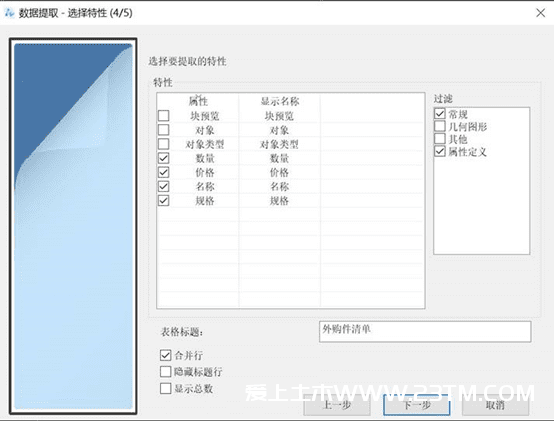Check the 块预览 property checkbox
The image size is (554, 421).
[164, 116]
